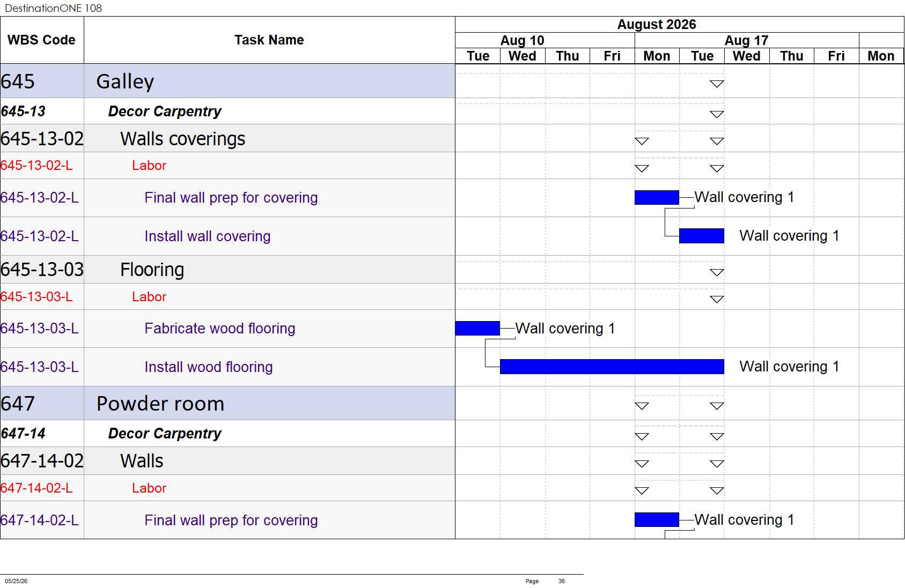The image size is (905, 588).
Task: Click the Powder room task row
Action: [227, 403]
